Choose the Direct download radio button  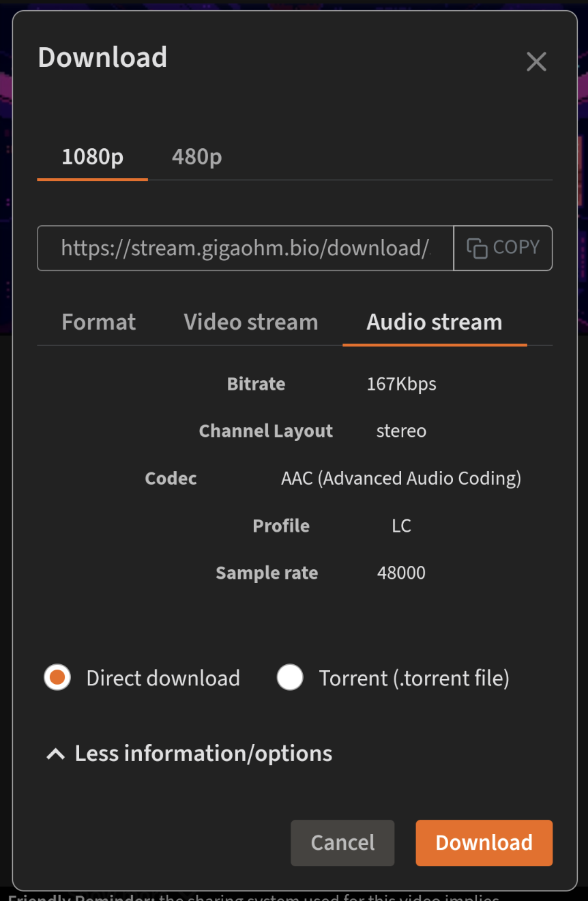coord(57,678)
